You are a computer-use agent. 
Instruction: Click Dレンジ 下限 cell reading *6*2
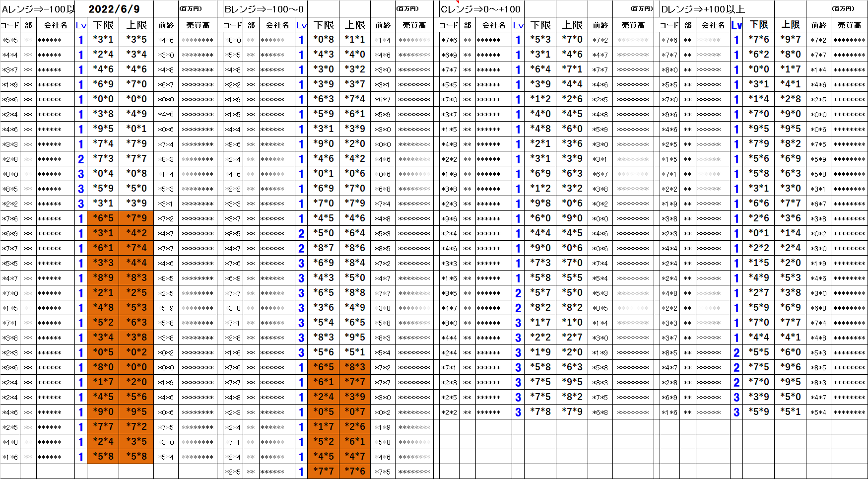pos(759,54)
